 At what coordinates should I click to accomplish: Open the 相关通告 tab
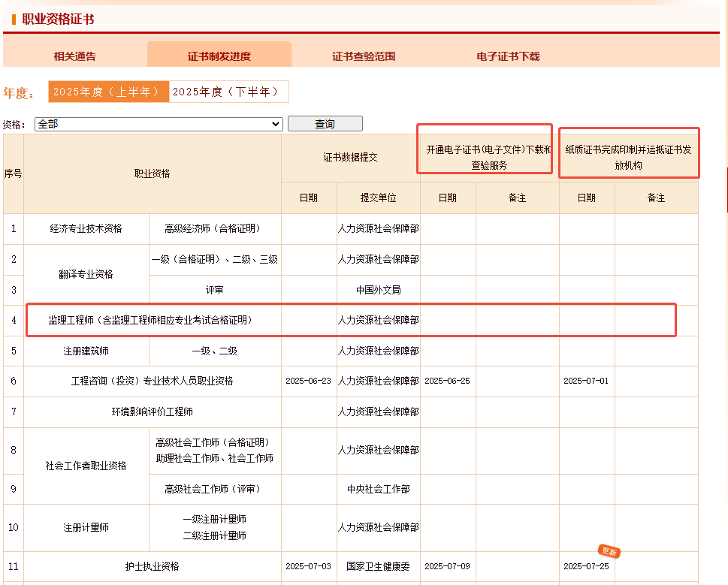(74, 56)
